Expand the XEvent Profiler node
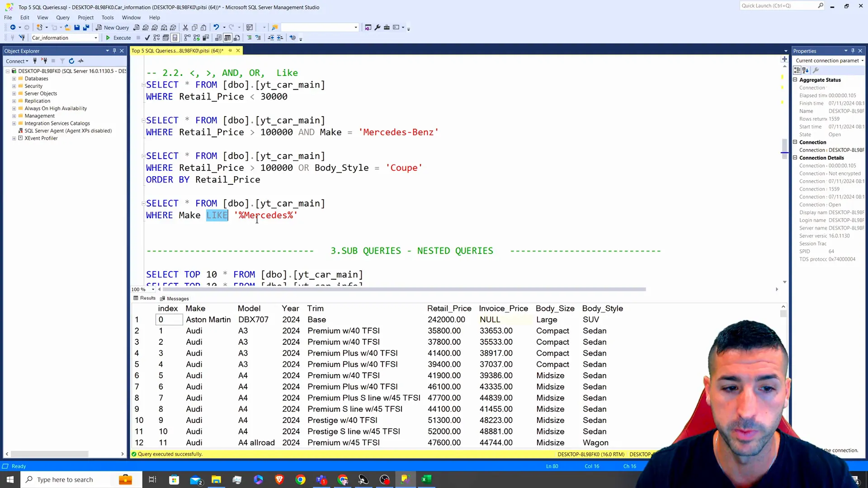 click(x=14, y=138)
